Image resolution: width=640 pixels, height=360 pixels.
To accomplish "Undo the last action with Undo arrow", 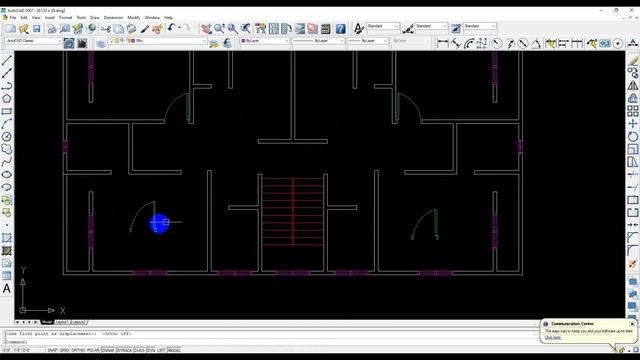I will (x=171, y=28).
